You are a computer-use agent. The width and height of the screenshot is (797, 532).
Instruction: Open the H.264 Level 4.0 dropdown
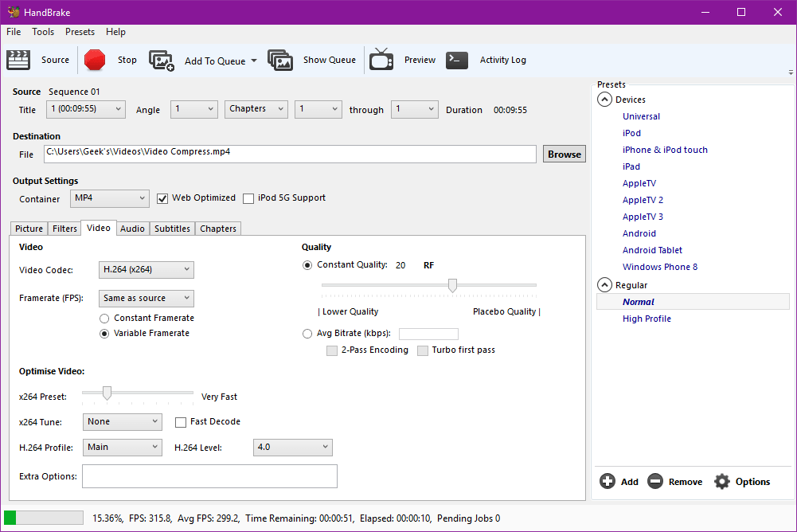click(293, 447)
